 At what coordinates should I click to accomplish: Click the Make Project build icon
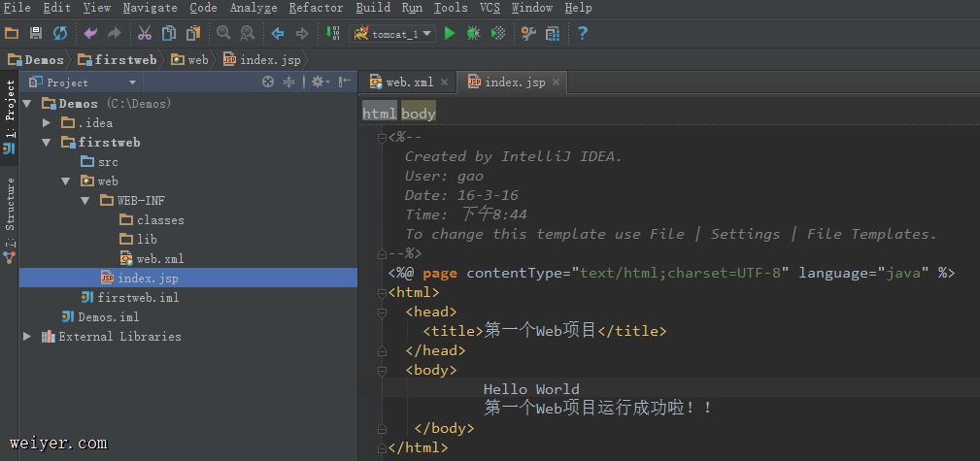point(333,33)
